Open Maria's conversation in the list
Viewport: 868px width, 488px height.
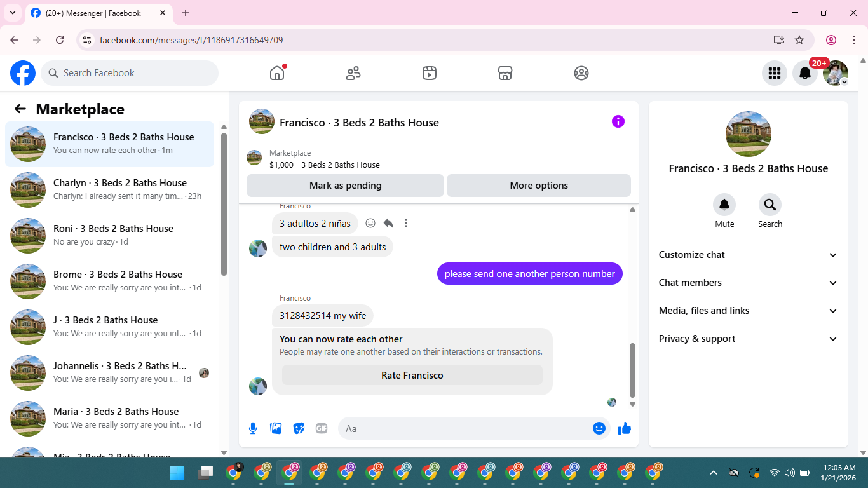tap(110, 419)
